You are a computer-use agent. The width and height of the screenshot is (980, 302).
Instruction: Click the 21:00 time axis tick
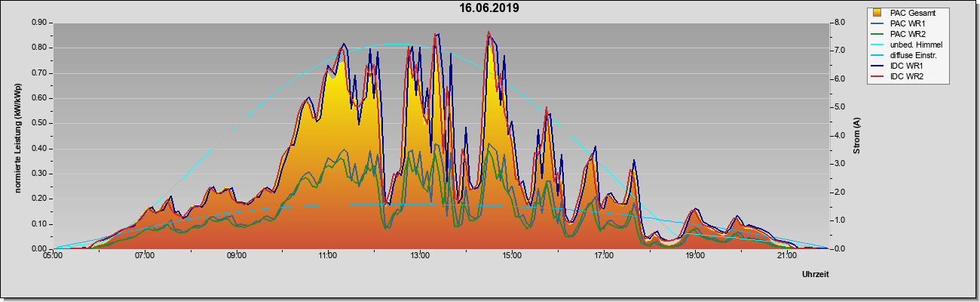point(787,256)
